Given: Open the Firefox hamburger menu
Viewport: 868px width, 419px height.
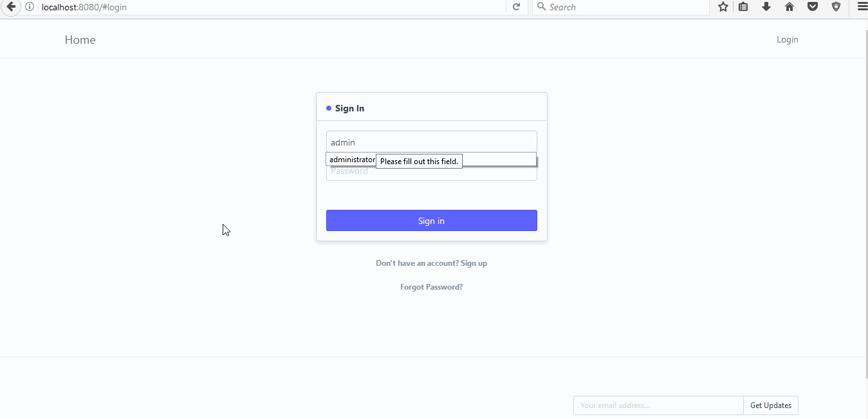Looking at the screenshot, I should point(862,7).
